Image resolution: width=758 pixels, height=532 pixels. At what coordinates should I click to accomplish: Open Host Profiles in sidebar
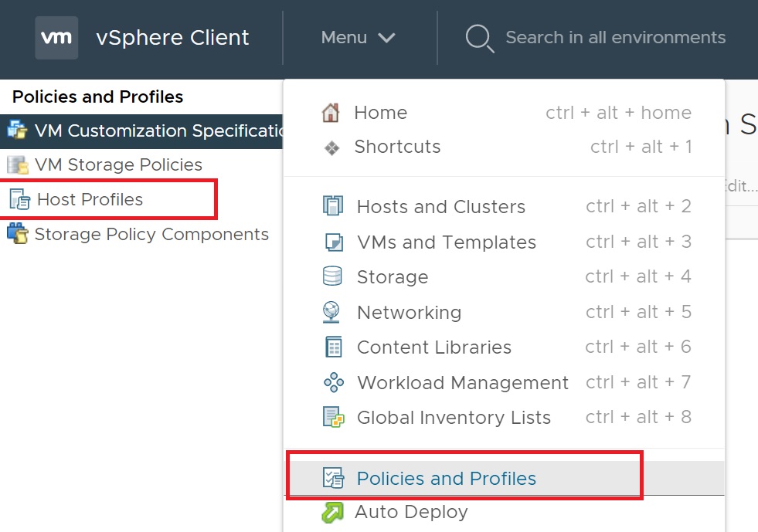click(90, 199)
